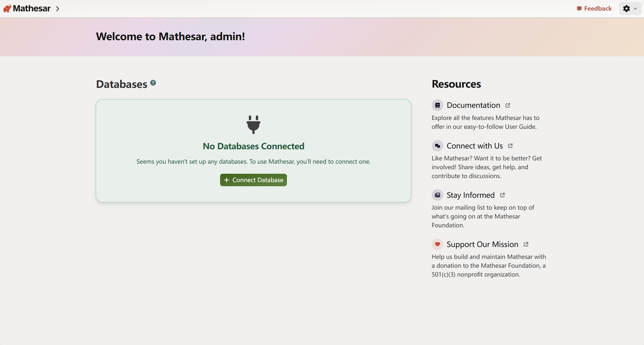The image size is (644, 345).
Task: Click the Stay Informed newspaper icon
Action: point(437,195)
